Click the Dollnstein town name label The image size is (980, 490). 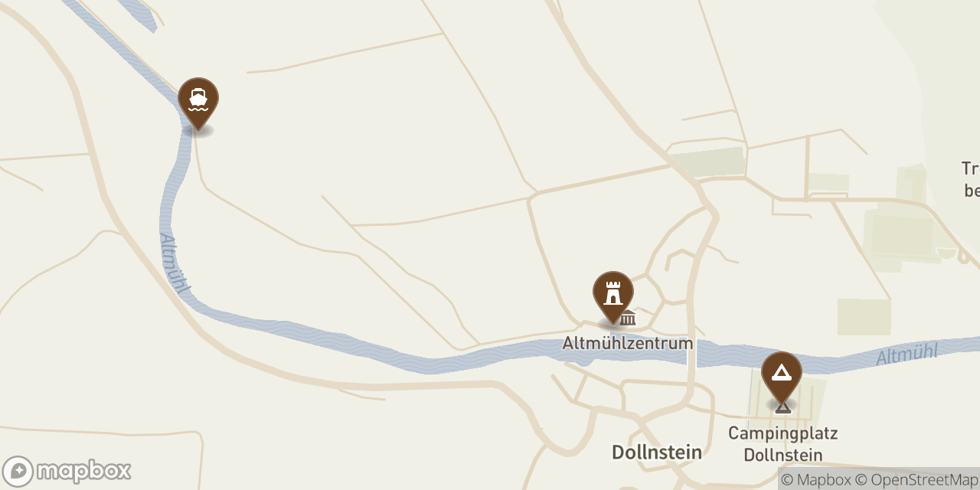[657, 452]
